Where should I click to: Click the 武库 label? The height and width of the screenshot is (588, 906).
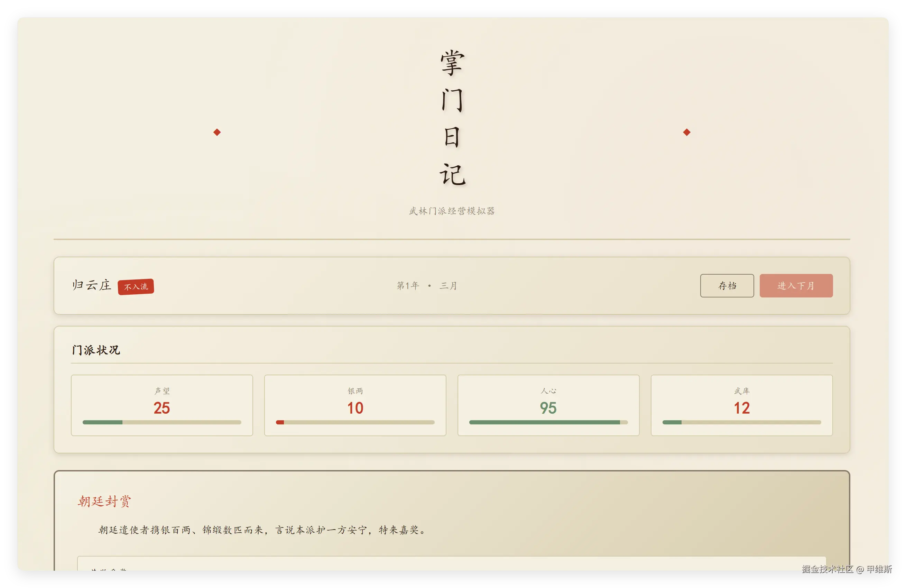pos(741,391)
